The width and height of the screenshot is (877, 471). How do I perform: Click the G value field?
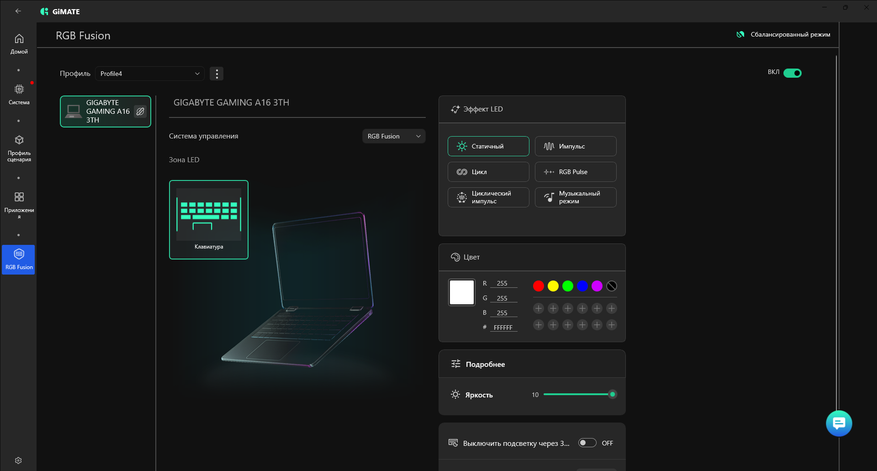503,298
